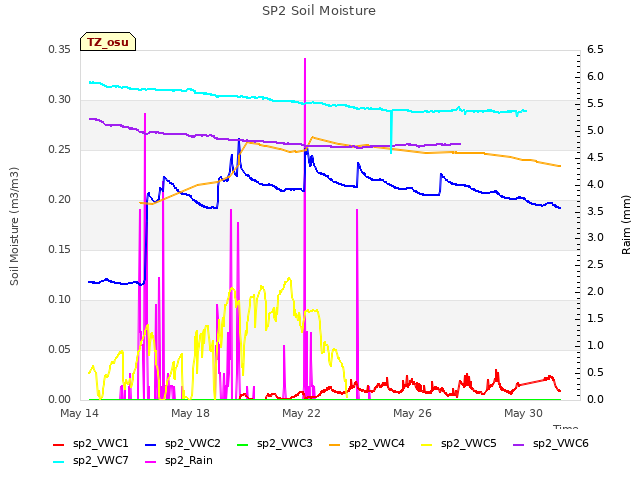Viewport: 640px width, 480px height.
Task: Click the 6.5 right axis value
Action: [x=595, y=50]
